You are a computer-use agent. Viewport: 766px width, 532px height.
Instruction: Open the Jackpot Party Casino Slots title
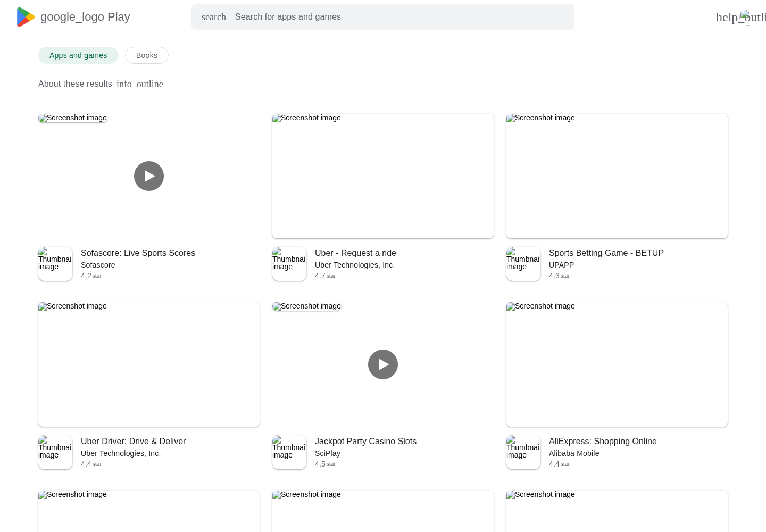(365, 442)
